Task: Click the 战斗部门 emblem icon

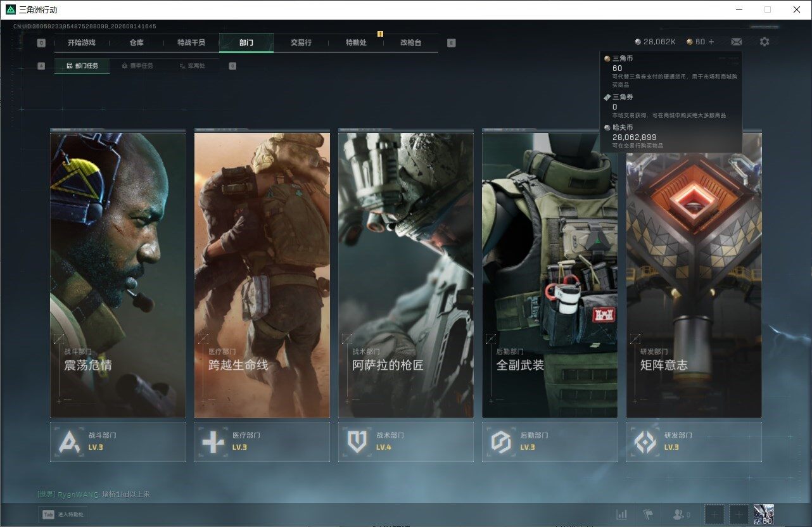Action: 69,441
